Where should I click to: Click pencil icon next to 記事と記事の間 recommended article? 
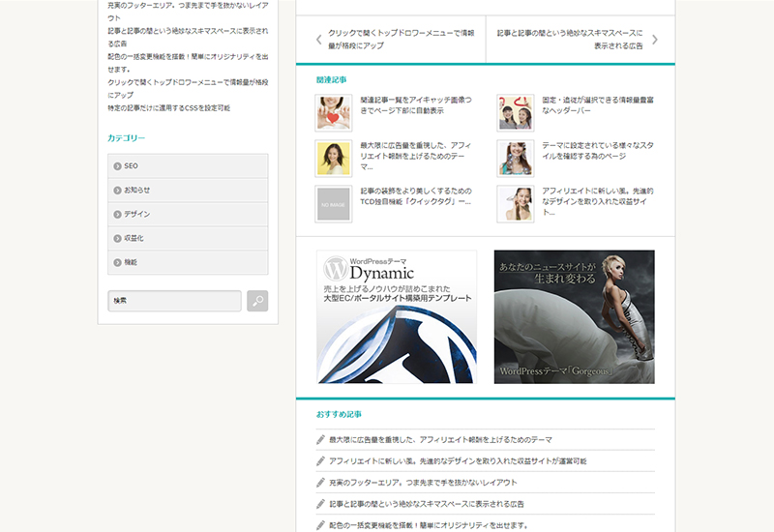pyautogui.click(x=320, y=504)
